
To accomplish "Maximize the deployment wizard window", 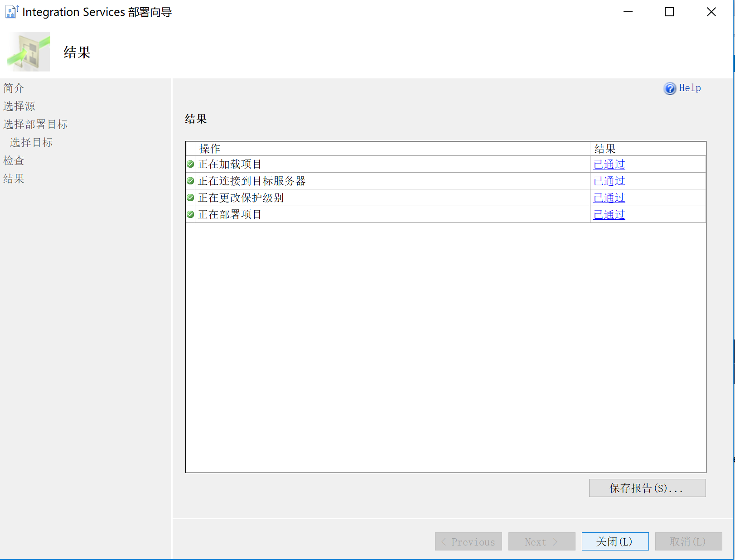I will pyautogui.click(x=669, y=12).
